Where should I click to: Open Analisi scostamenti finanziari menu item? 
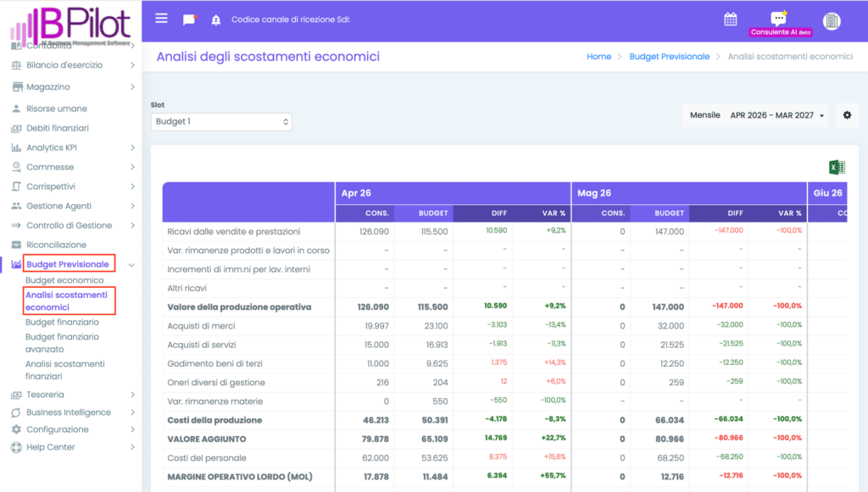tap(64, 370)
